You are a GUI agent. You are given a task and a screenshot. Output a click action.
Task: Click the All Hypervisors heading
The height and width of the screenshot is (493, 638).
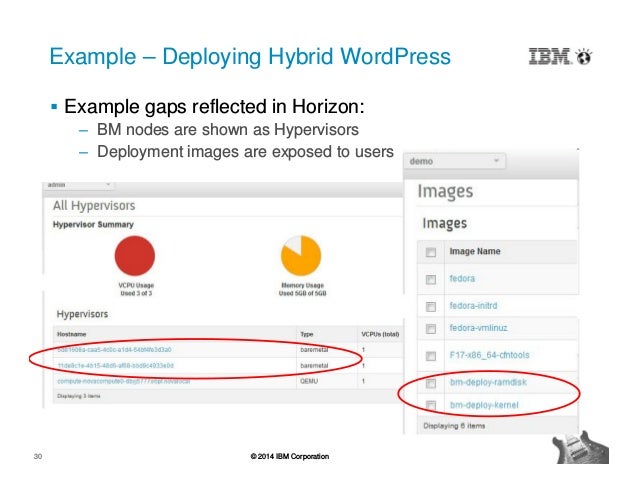[x=94, y=206]
